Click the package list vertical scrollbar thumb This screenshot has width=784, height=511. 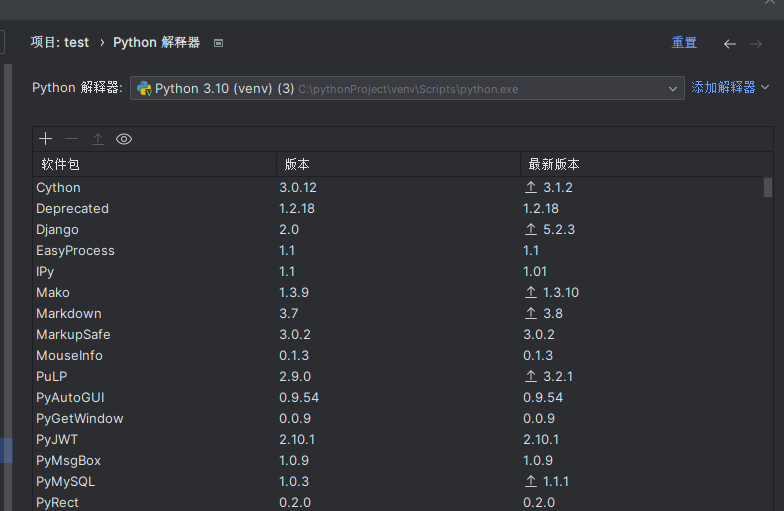[768, 188]
